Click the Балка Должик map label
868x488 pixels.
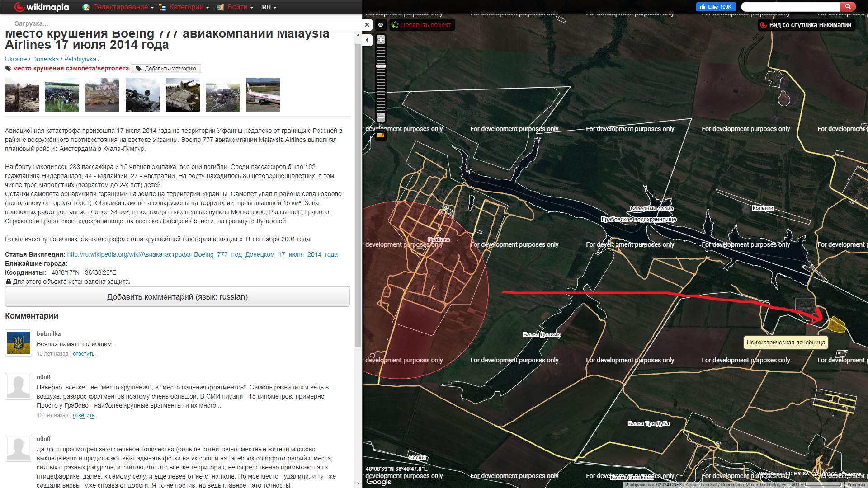tap(542, 334)
